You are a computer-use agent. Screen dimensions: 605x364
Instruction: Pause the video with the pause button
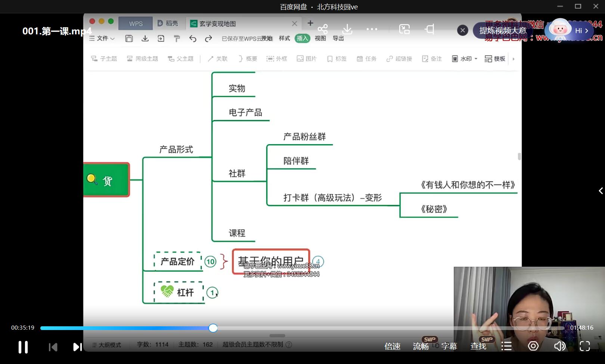[x=23, y=346]
